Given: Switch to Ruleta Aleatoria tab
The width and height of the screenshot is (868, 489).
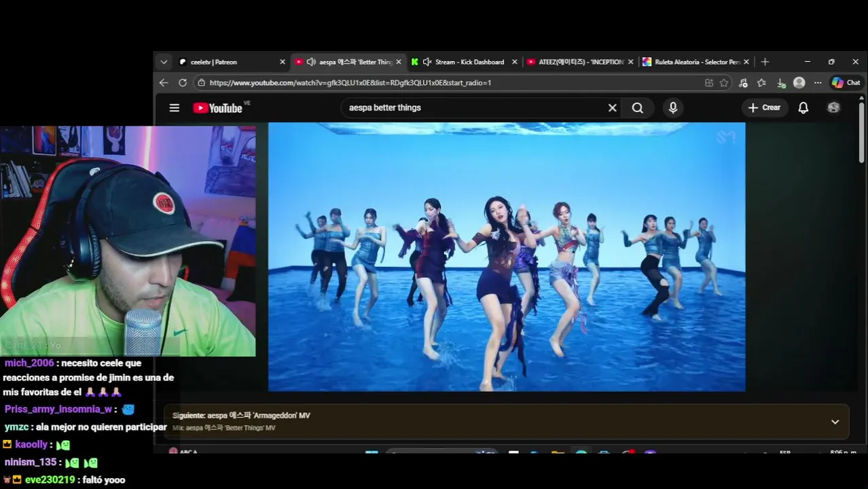Looking at the screenshot, I should 697,62.
